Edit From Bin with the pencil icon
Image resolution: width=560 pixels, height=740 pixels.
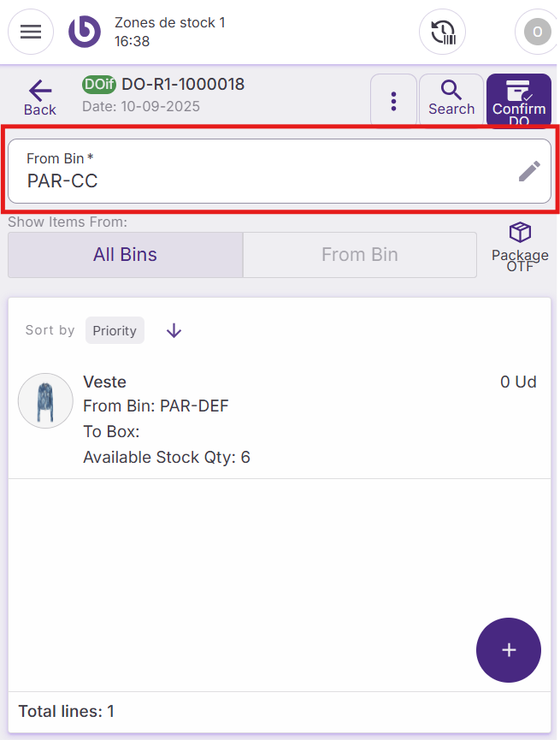click(x=529, y=171)
